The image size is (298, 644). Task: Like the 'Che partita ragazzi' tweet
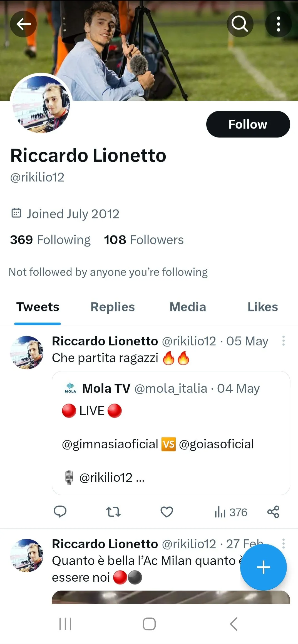pos(167,512)
